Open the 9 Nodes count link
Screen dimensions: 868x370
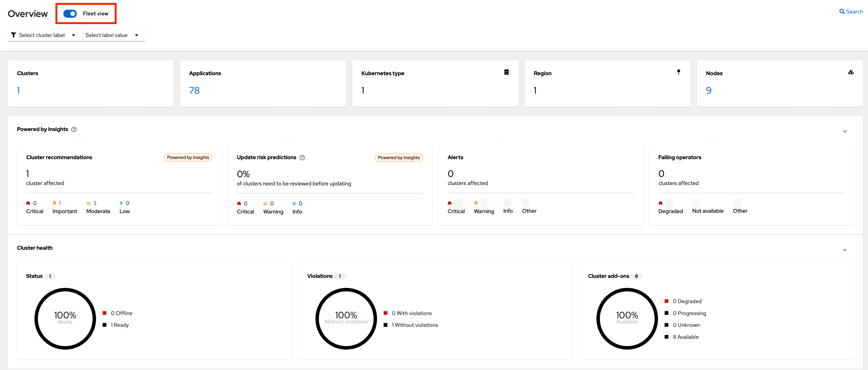coord(709,90)
